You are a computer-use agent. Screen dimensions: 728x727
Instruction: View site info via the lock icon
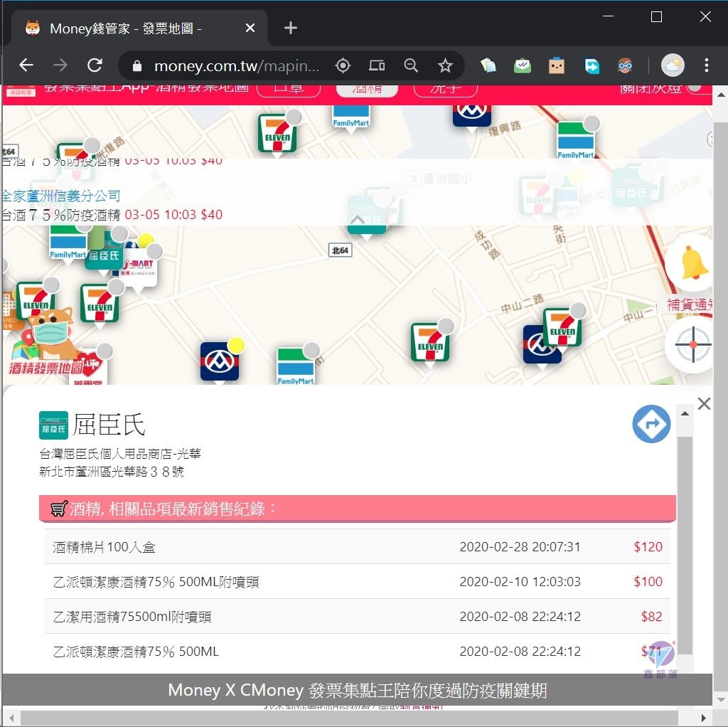tap(137, 66)
